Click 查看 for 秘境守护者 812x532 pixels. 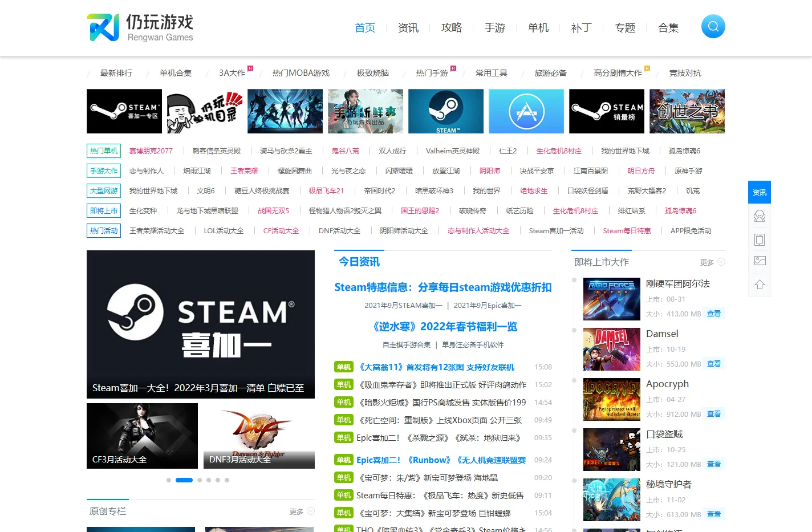coord(714,514)
